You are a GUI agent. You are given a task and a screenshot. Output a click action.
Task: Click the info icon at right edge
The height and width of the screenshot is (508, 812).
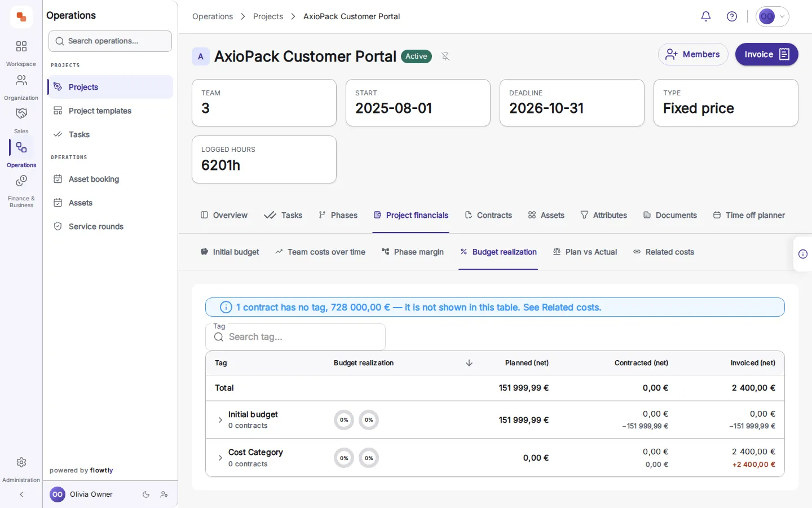(803, 254)
